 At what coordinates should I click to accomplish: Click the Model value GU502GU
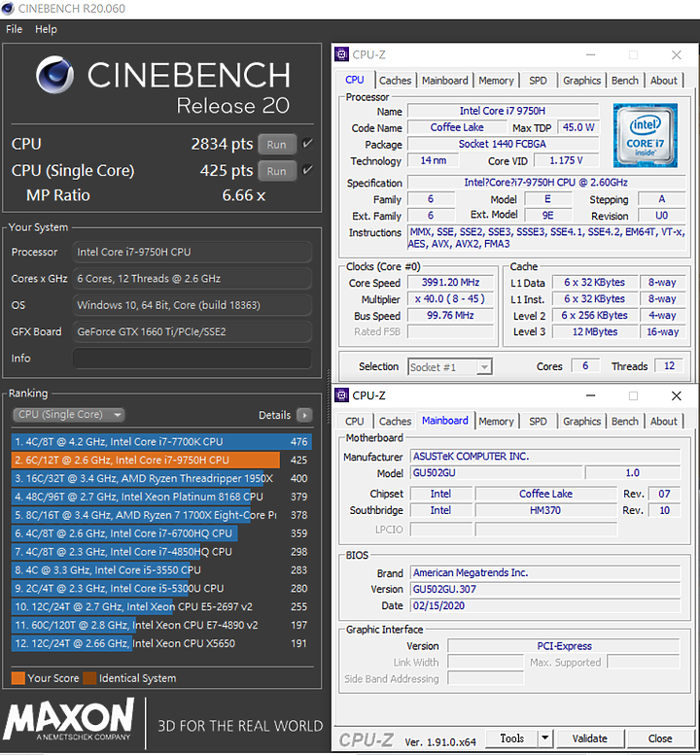click(496, 472)
